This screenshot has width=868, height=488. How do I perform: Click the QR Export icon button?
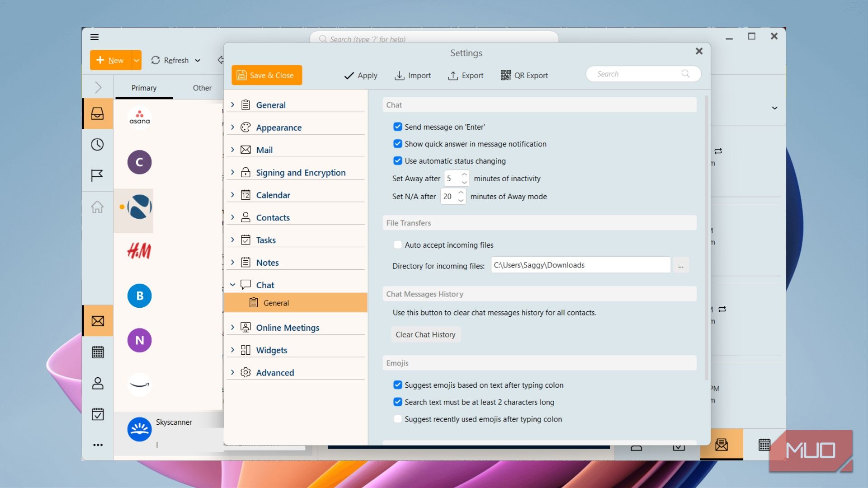(x=524, y=75)
